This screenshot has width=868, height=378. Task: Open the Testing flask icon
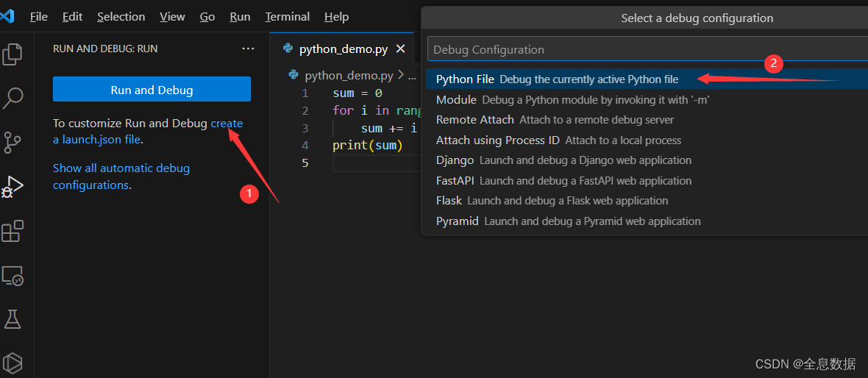[x=13, y=318]
